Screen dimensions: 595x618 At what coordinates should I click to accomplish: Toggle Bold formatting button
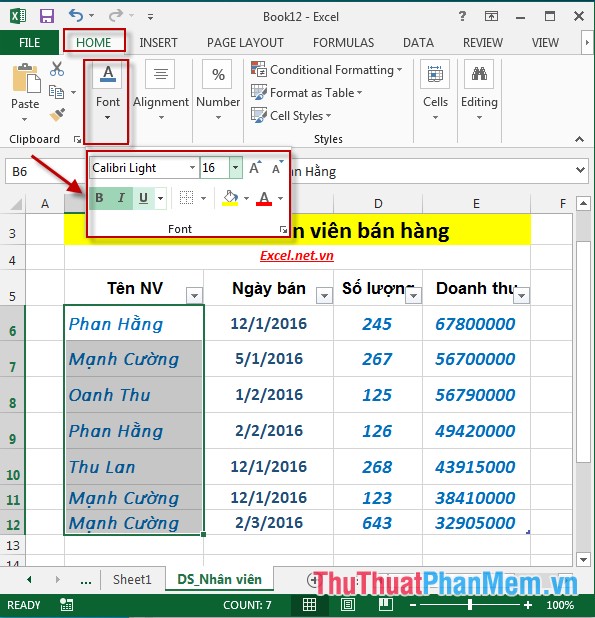(99, 198)
